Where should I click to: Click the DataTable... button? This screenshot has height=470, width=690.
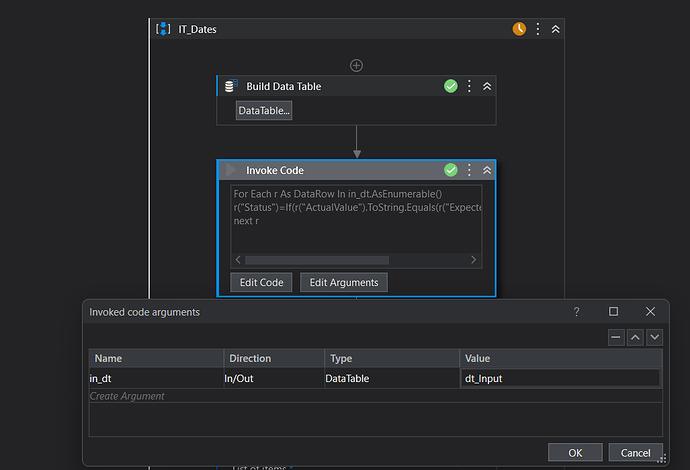click(264, 110)
